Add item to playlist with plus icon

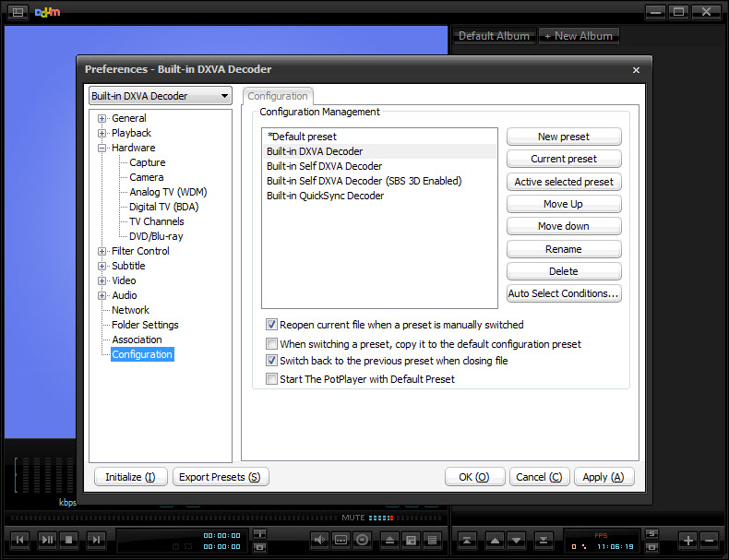[688, 540]
